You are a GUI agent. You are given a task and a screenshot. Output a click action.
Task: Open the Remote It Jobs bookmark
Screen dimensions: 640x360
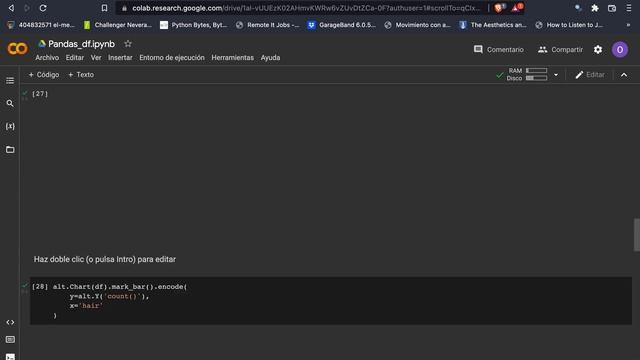click(x=268, y=25)
